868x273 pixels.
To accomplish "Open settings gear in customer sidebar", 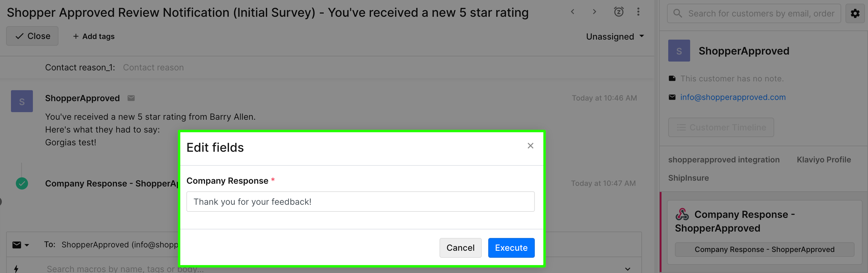I will (x=855, y=13).
